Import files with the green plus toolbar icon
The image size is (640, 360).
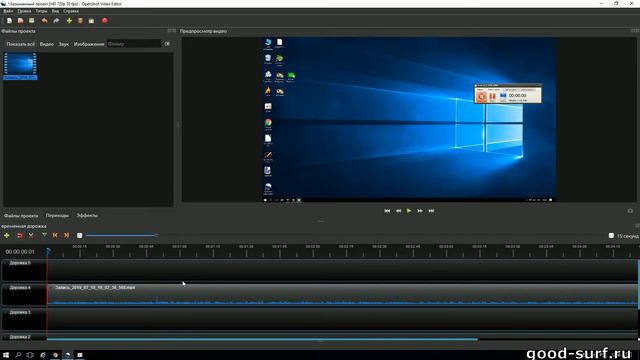coord(69,20)
